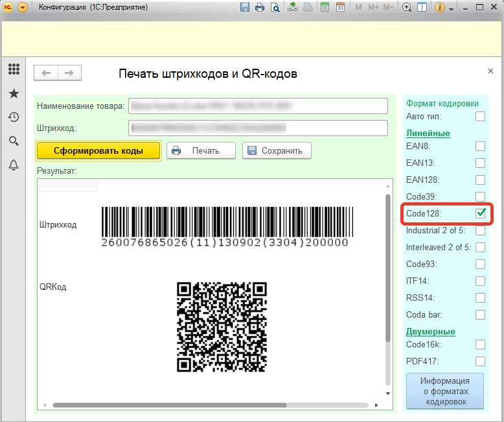
Task: Enable the Code93 checkbox
Action: 480,264
